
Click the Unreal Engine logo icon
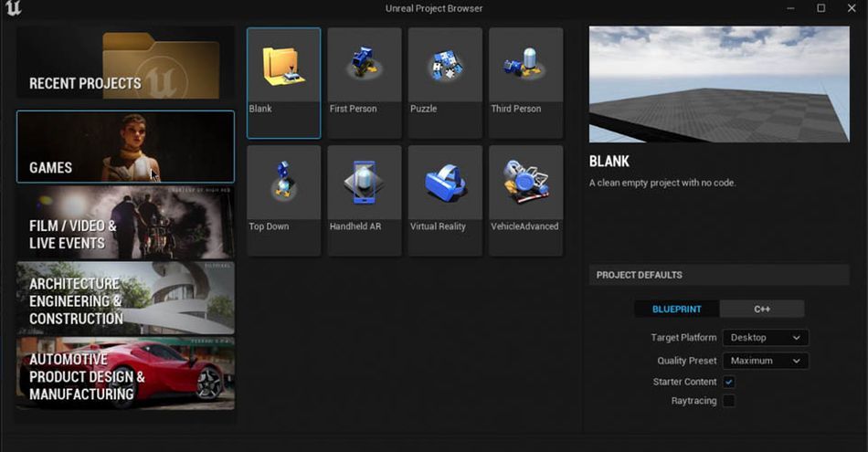[14, 7]
